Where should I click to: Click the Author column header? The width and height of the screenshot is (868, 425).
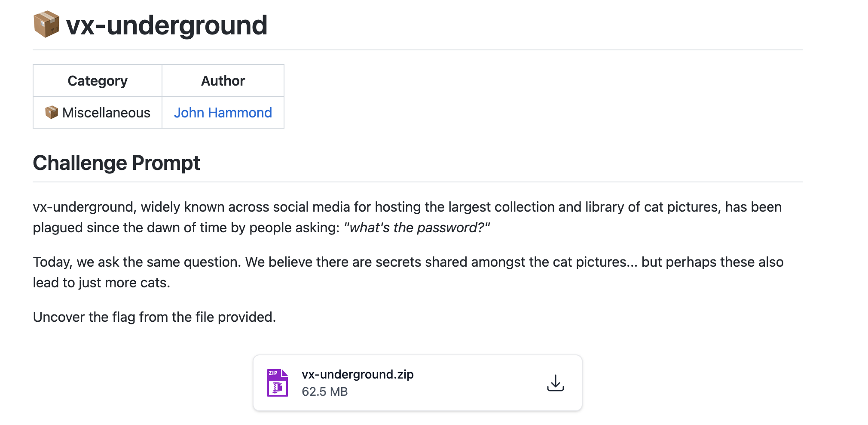pyautogui.click(x=223, y=81)
